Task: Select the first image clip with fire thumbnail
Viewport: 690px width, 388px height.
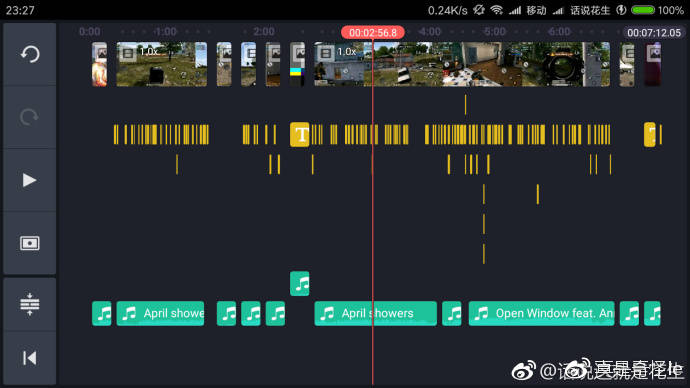Action: coord(99,64)
